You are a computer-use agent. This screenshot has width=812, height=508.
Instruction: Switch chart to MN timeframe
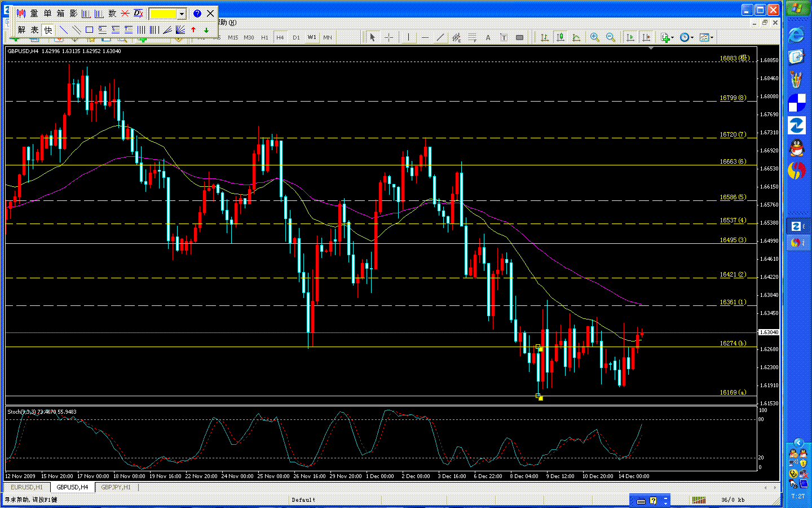click(328, 38)
